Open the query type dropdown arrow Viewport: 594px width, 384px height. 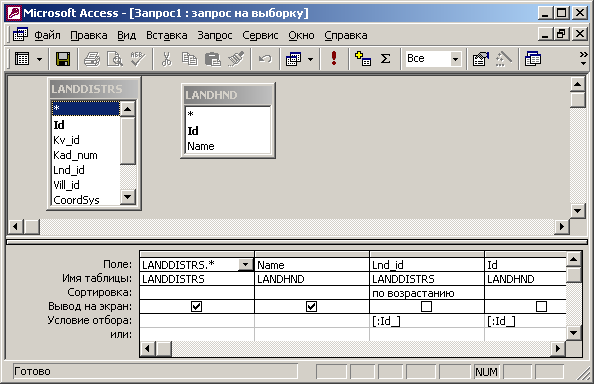310,59
